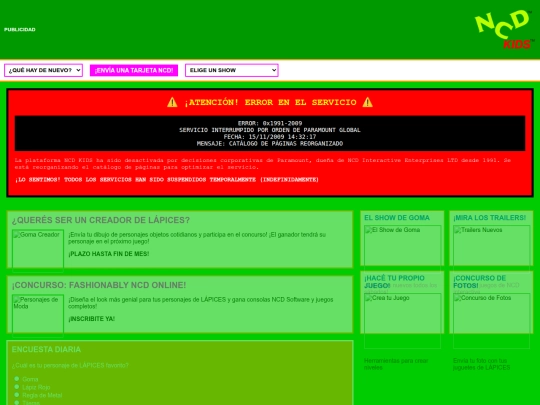Click ¿Cuál es tu personaje de LÁPICES favorito? question

click(70, 365)
